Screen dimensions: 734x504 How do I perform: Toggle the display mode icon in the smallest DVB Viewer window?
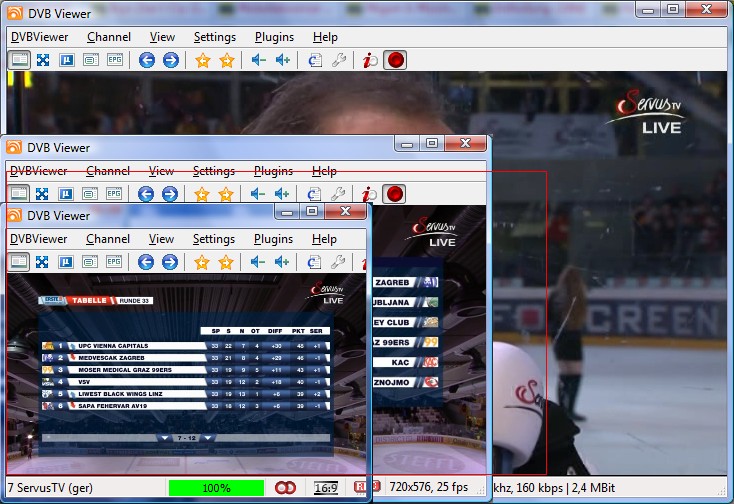click(18, 262)
